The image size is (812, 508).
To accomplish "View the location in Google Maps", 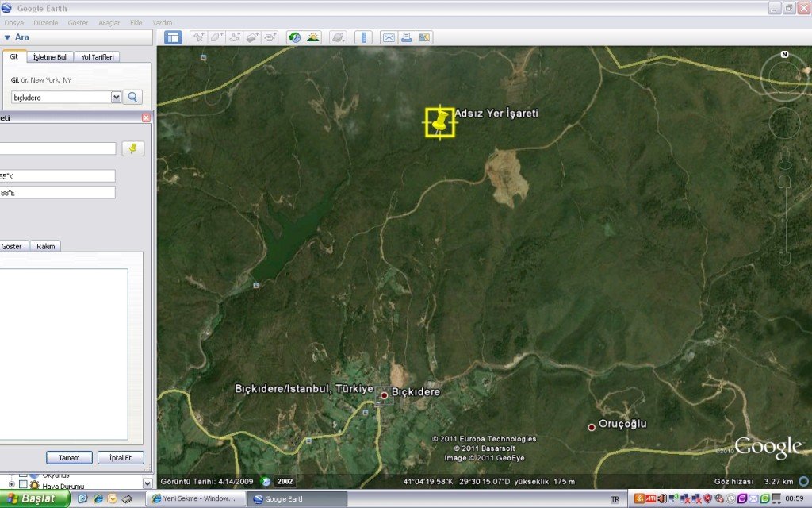I will (425, 37).
